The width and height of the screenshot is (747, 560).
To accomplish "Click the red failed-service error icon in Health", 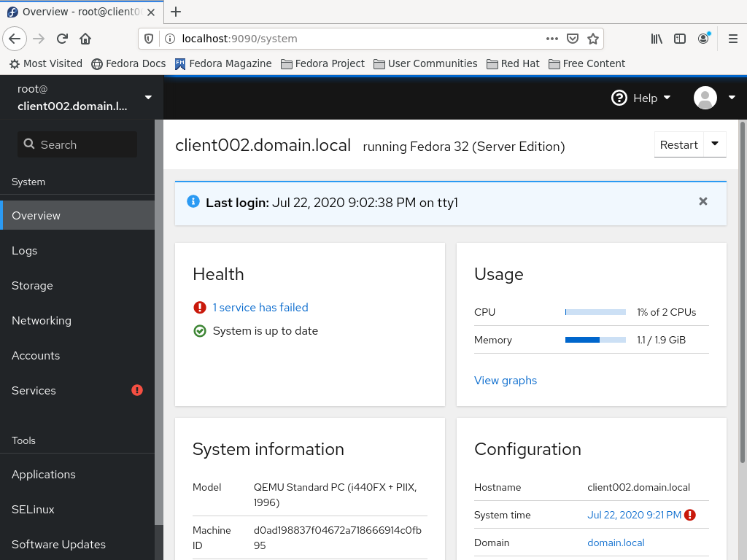I will point(200,308).
